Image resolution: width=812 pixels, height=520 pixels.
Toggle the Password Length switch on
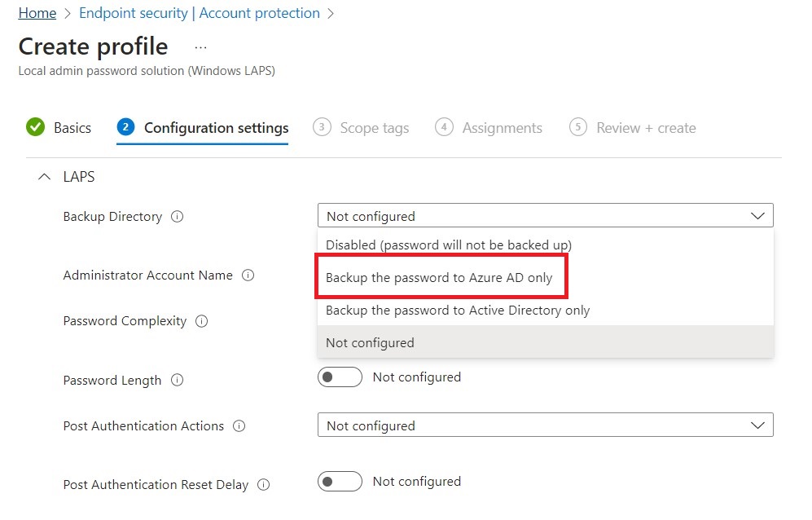(340, 377)
